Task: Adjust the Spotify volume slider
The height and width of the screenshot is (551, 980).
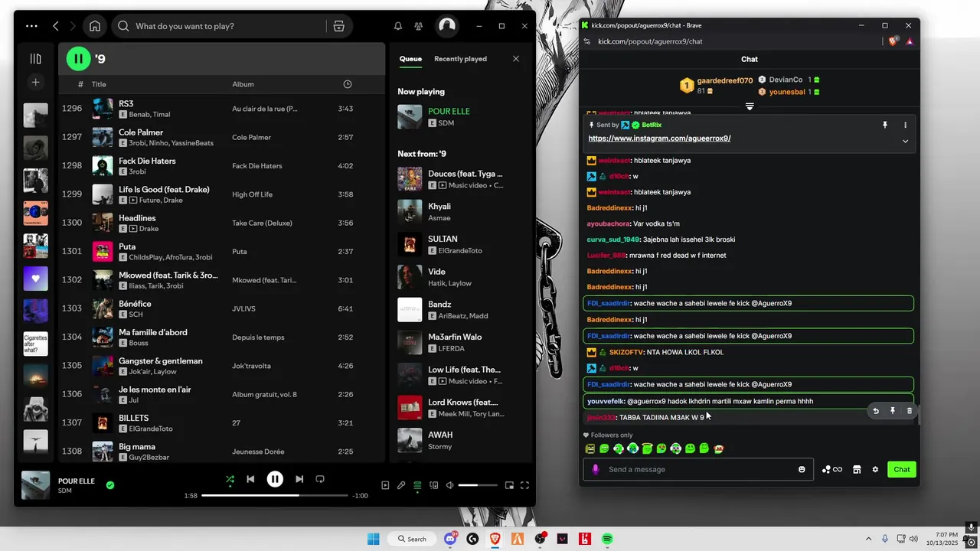Action: tap(478, 485)
